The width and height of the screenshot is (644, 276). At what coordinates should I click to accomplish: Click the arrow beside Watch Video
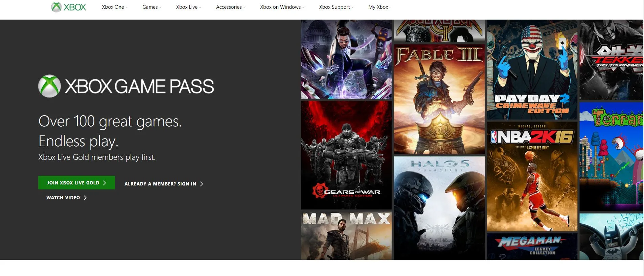[85, 198]
